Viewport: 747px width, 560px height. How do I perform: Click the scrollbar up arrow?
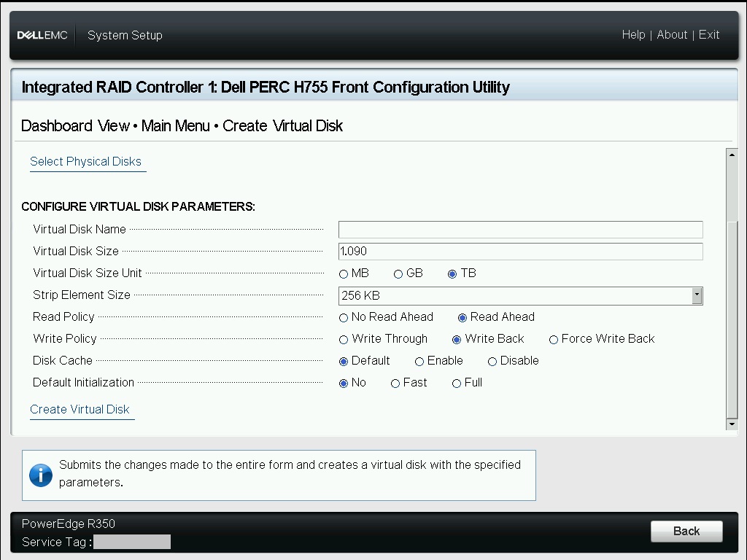[x=732, y=155]
